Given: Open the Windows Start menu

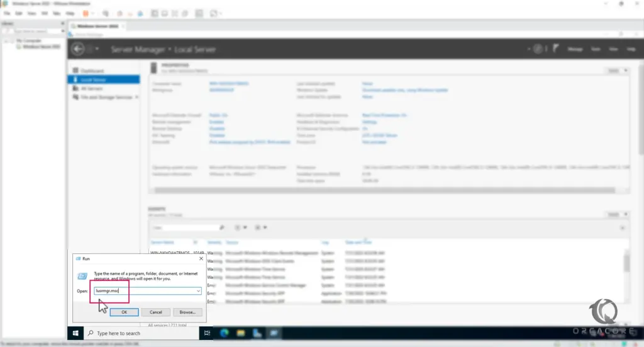Looking at the screenshot, I should coord(75,333).
